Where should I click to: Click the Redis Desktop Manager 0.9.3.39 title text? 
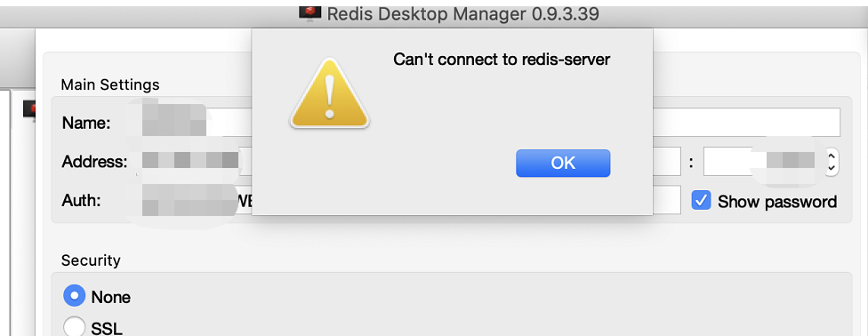tap(462, 13)
